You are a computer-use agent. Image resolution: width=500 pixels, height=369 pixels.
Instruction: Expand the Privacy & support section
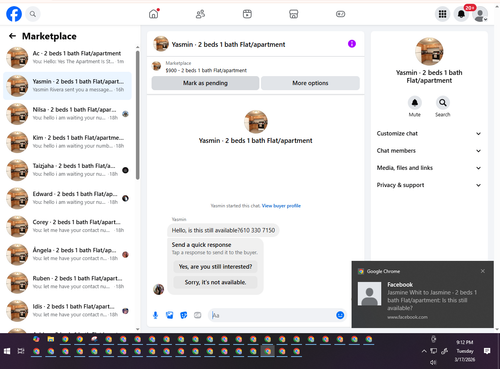pyautogui.click(x=429, y=185)
